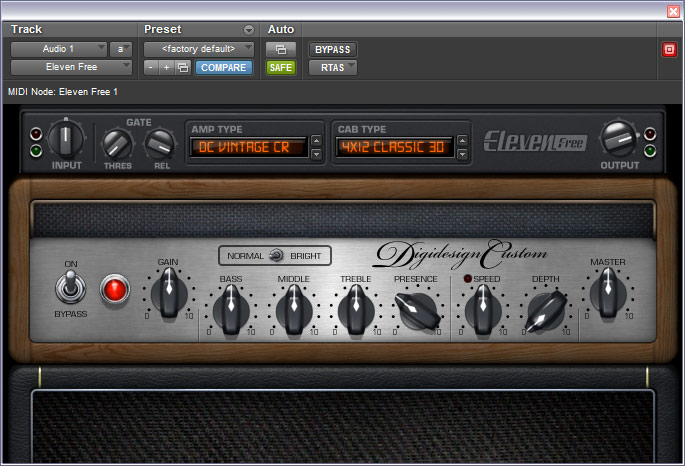Click the tremolo SPEED sync LED
This screenshot has width=685, height=466.
point(467,279)
